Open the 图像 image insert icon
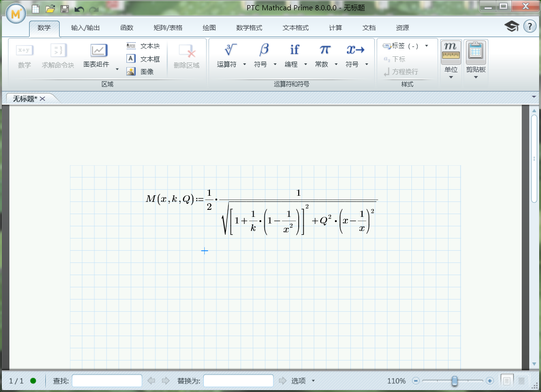Viewport: 541px width, 392px height. 132,71
